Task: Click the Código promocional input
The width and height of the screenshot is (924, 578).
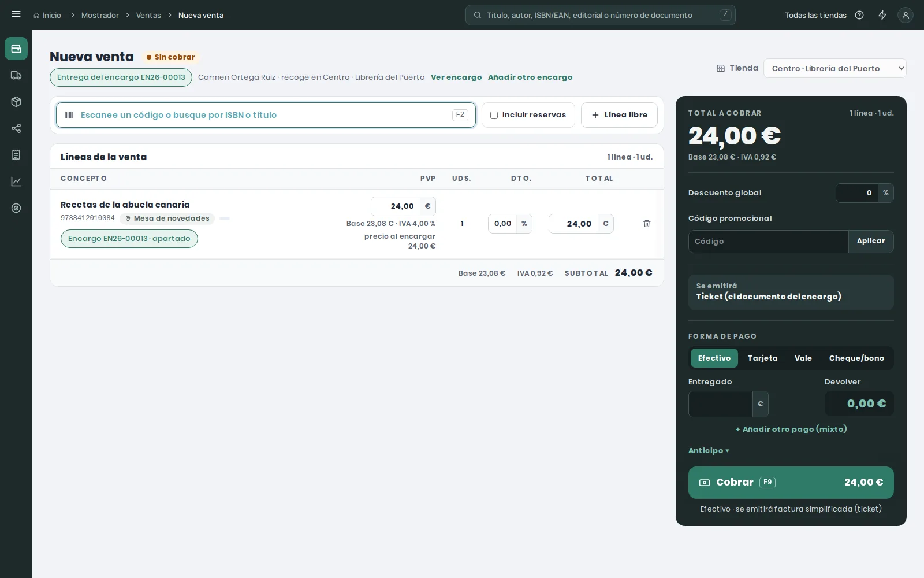Action: coord(768,242)
